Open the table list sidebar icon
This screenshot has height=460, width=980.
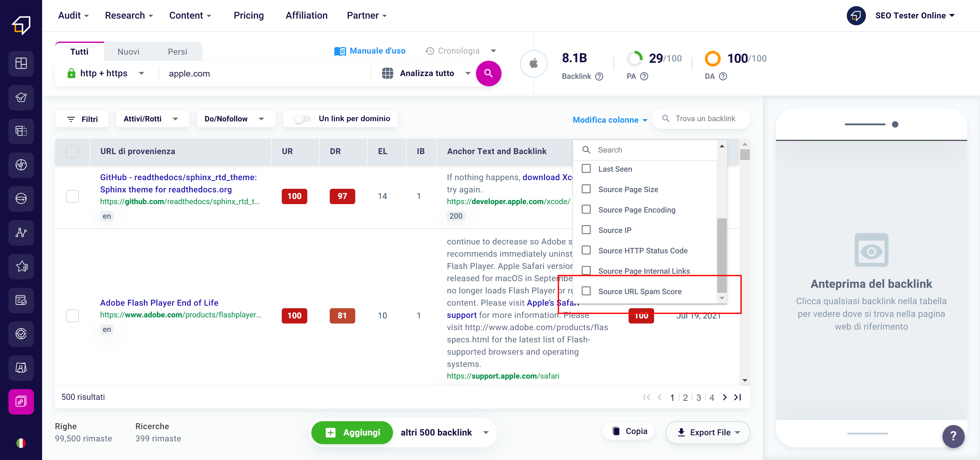(x=21, y=131)
